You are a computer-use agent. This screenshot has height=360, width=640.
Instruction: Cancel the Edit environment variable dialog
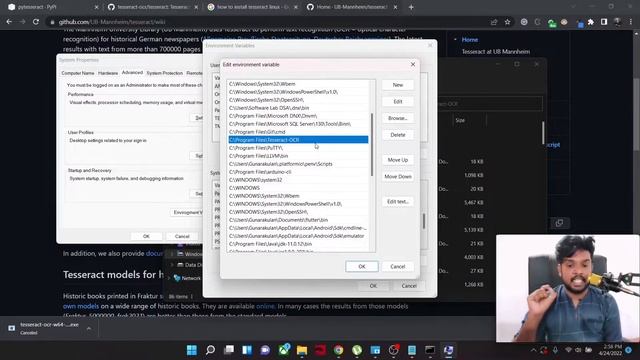[397, 267]
